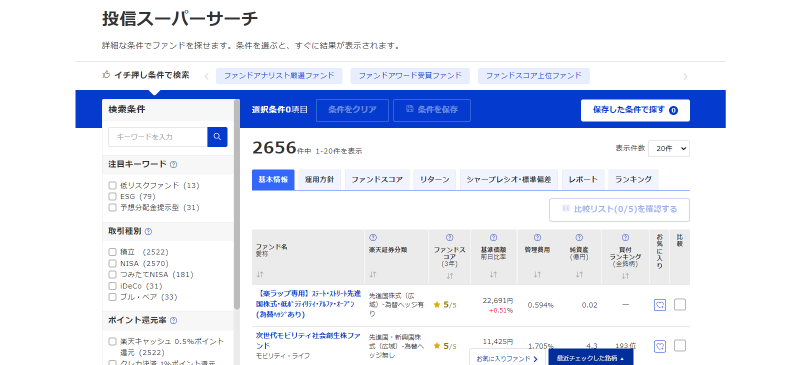Click the left carousel arrow before ファンドアナリスト厳選ファンド
The image size is (801, 365).
[x=206, y=77]
